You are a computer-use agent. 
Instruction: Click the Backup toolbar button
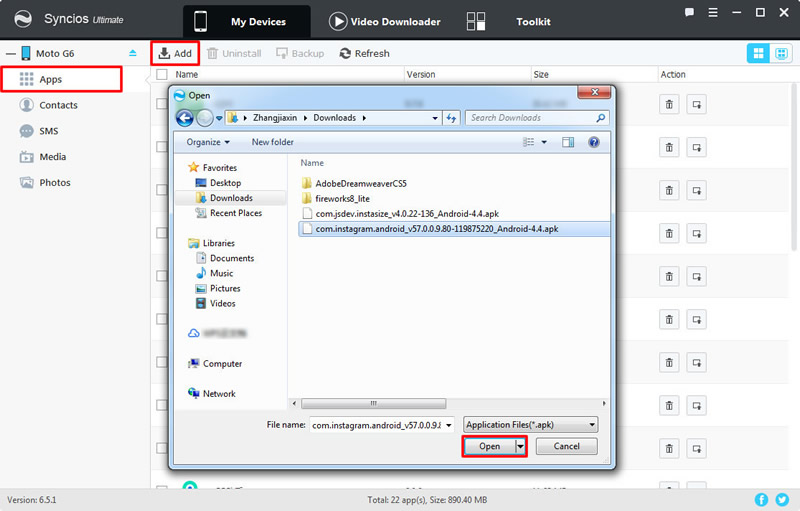[x=300, y=54]
